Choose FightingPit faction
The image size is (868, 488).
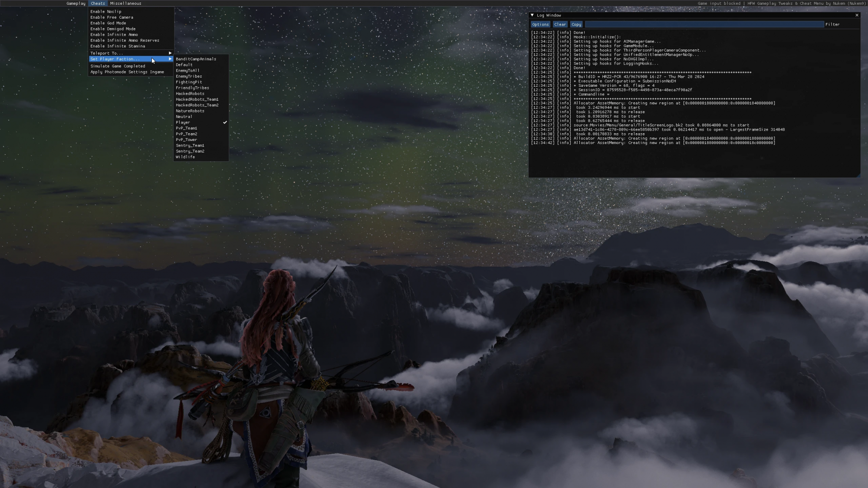click(x=201, y=82)
